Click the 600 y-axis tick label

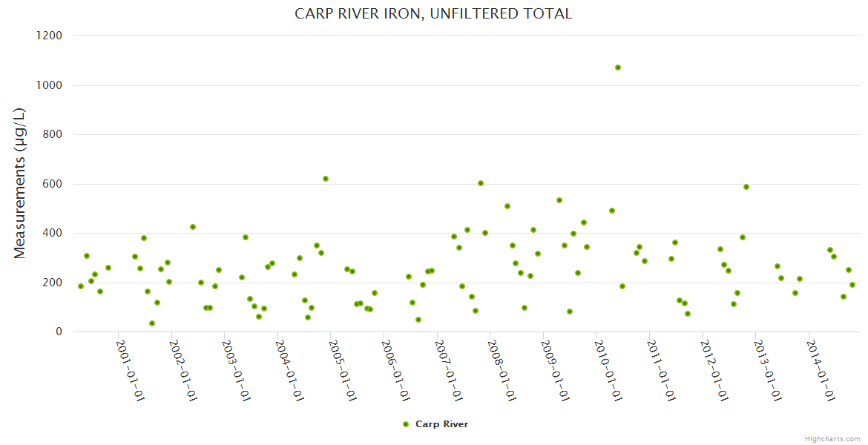(53, 184)
